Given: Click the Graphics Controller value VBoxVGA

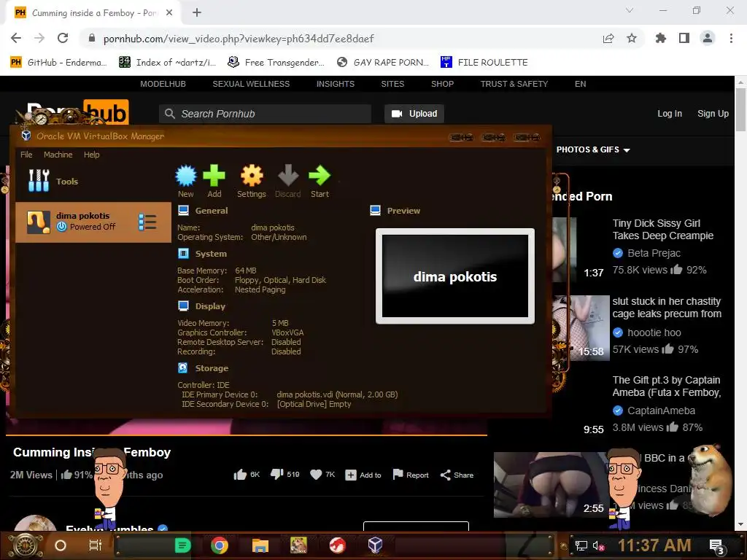Looking at the screenshot, I should tap(287, 332).
